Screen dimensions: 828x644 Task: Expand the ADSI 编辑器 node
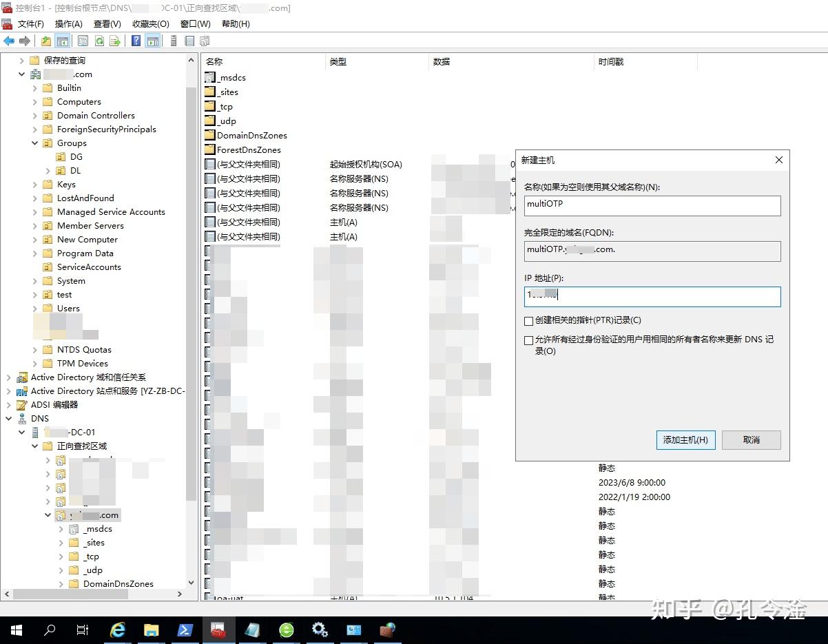click(9, 405)
